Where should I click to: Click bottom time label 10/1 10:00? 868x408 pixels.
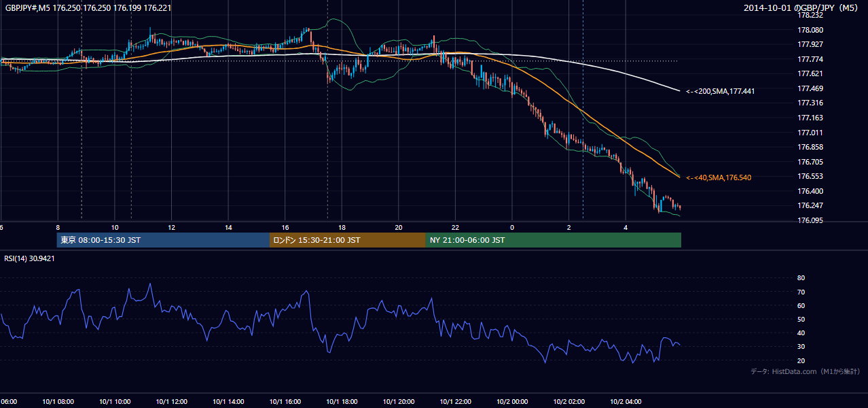point(115,402)
